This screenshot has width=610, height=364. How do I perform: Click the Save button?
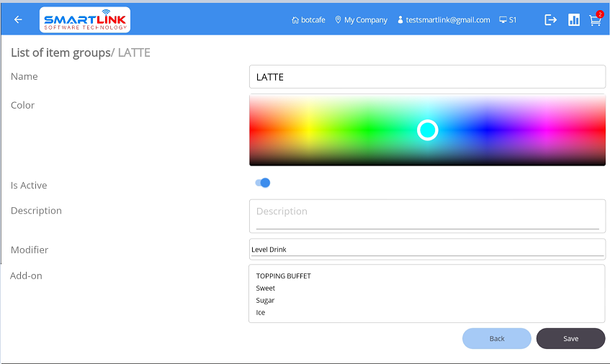tap(570, 339)
